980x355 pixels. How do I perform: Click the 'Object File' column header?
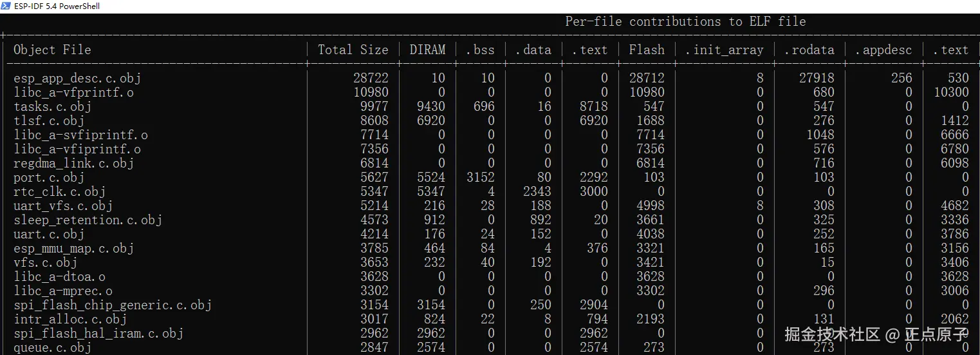(x=52, y=50)
